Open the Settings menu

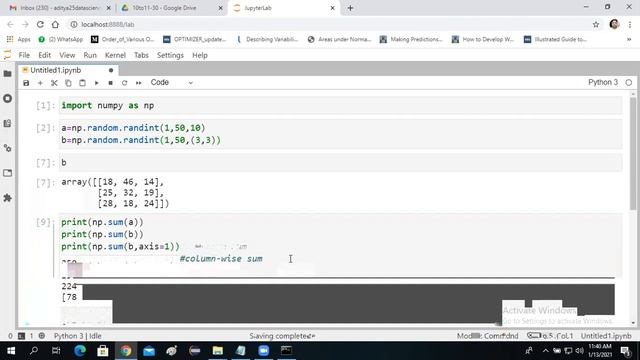(x=170, y=55)
